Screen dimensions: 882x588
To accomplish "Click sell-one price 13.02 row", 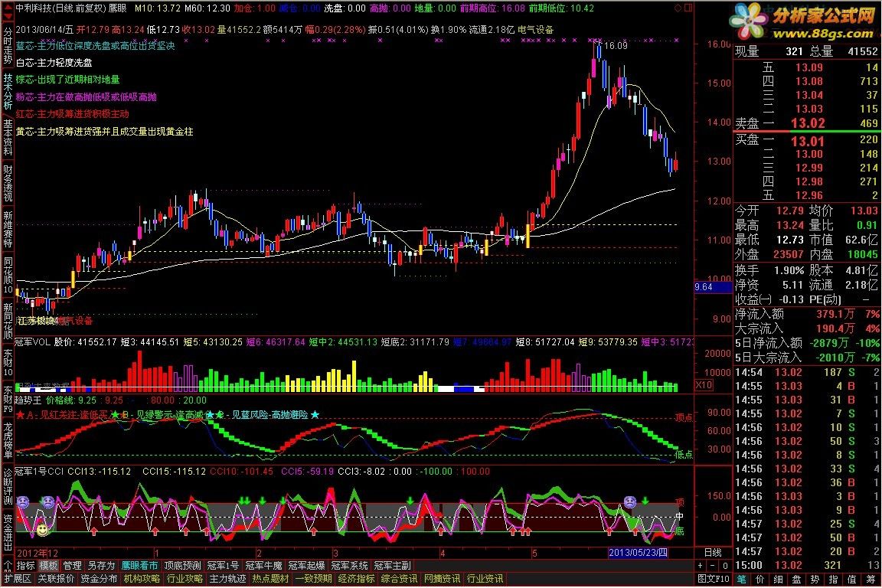I will pos(807,122).
